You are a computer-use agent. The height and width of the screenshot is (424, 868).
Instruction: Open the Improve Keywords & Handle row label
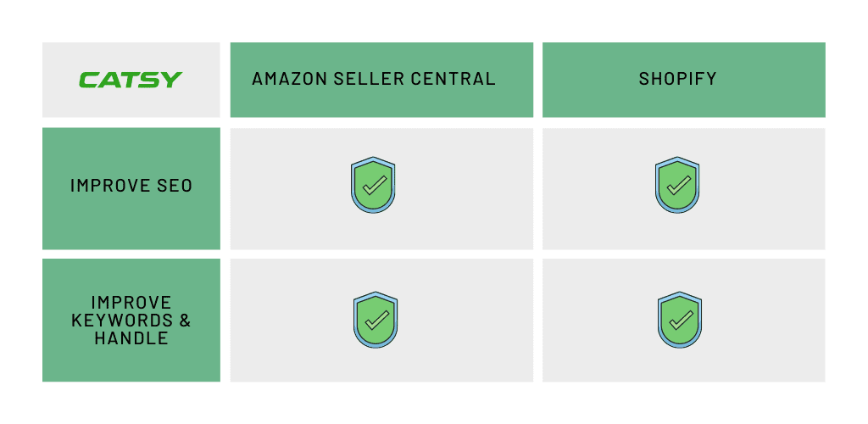coord(131,320)
